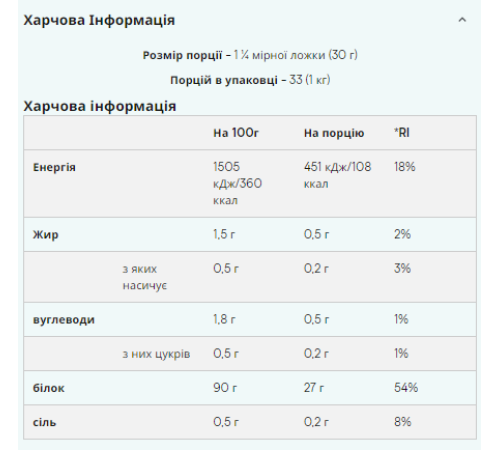Click the Енергія row label
The height and width of the screenshot is (450, 500).
pyautogui.click(x=54, y=167)
